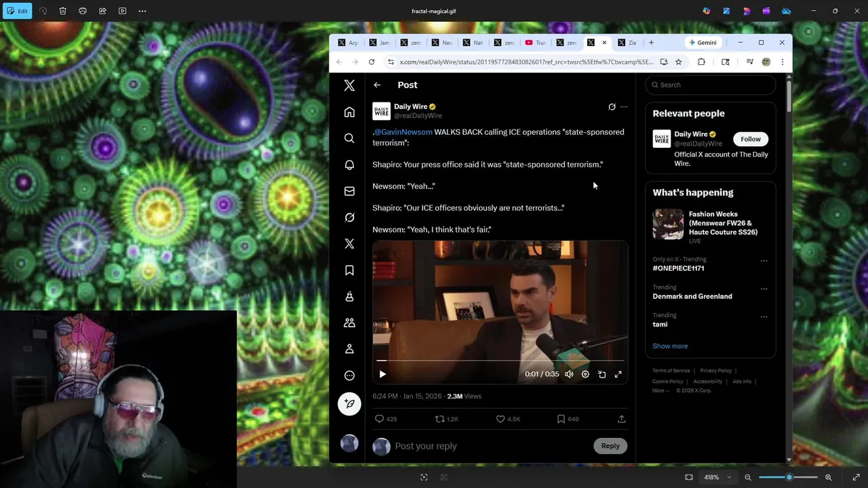Open video settings gear icon

(585, 374)
